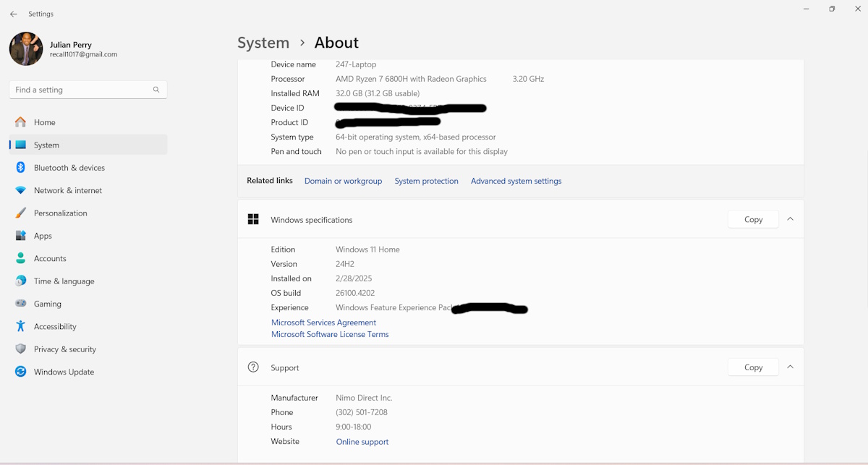Open Time & language via its globe clock icon

tap(20, 281)
